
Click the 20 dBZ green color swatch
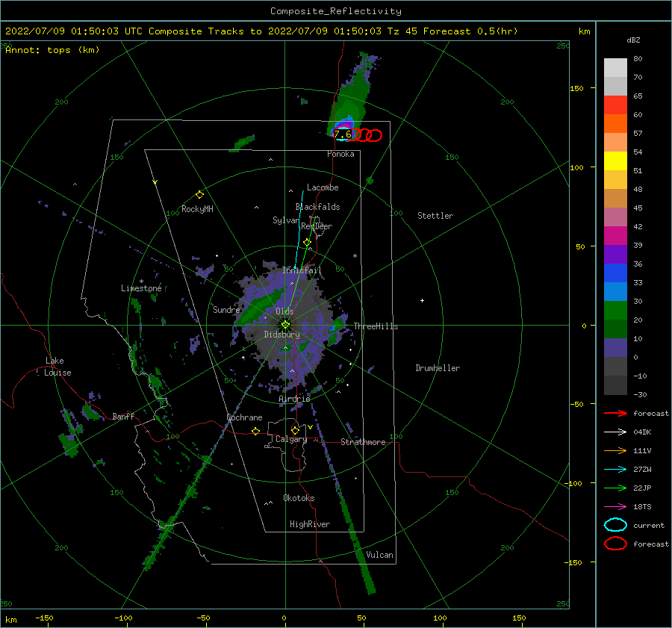click(615, 311)
